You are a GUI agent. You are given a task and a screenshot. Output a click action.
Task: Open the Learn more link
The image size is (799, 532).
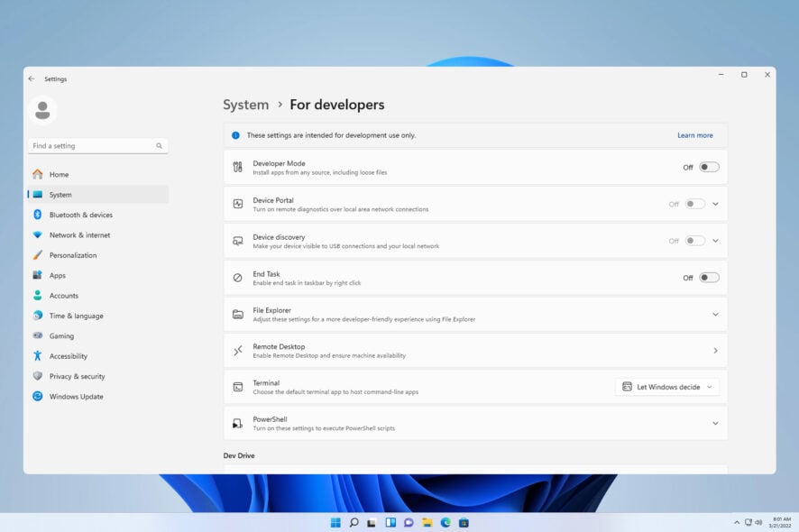[x=694, y=134]
